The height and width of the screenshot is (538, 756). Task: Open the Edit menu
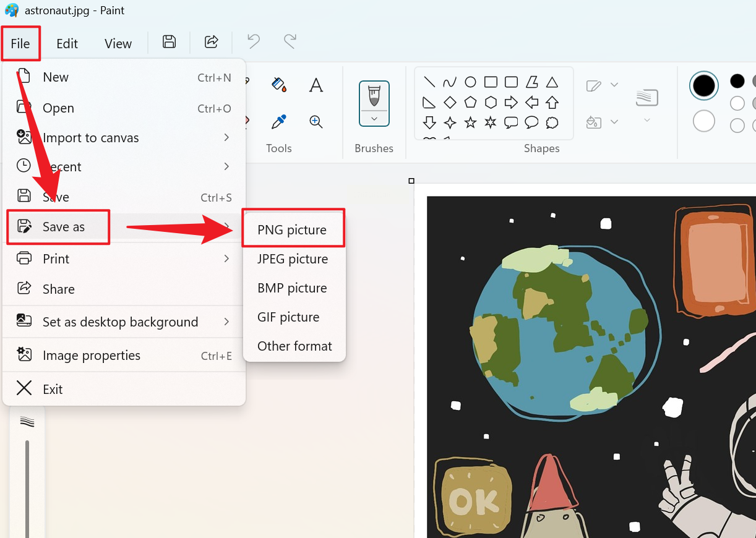click(x=67, y=43)
